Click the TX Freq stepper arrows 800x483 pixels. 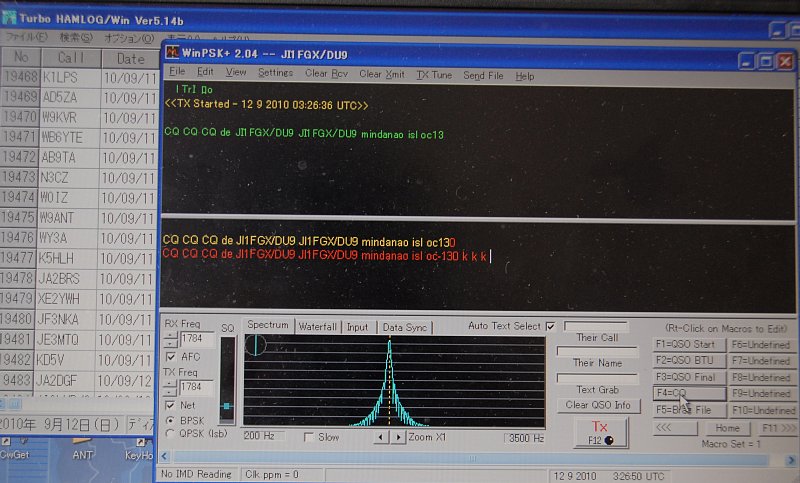click(x=170, y=388)
